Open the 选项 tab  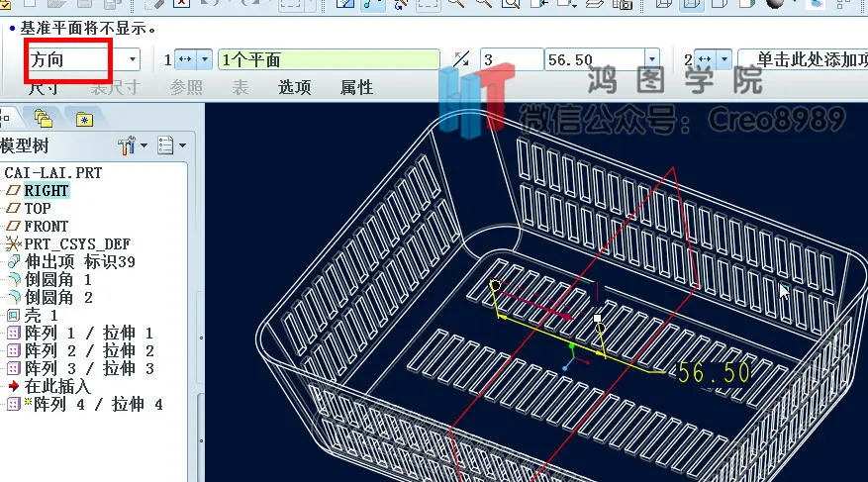point(294,87)
